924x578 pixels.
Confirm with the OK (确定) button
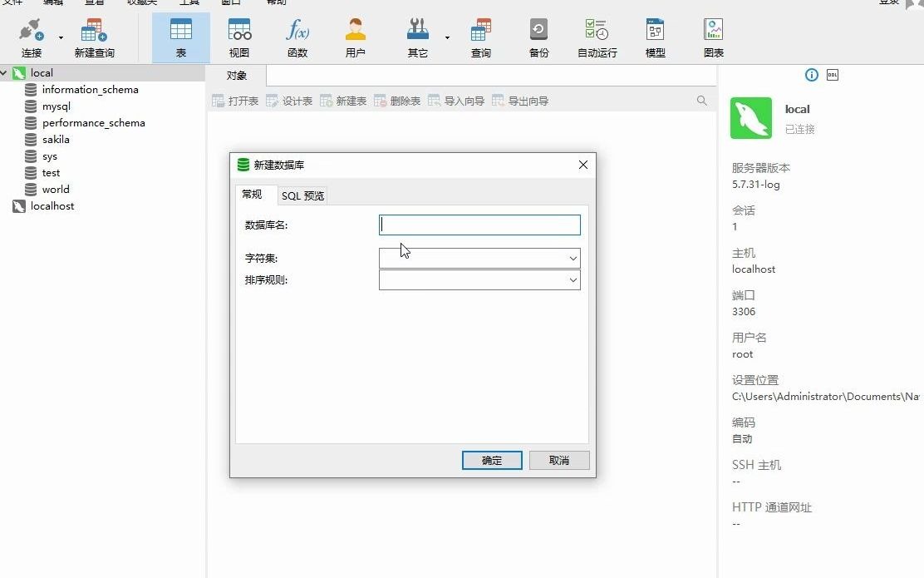click(492, 461)
